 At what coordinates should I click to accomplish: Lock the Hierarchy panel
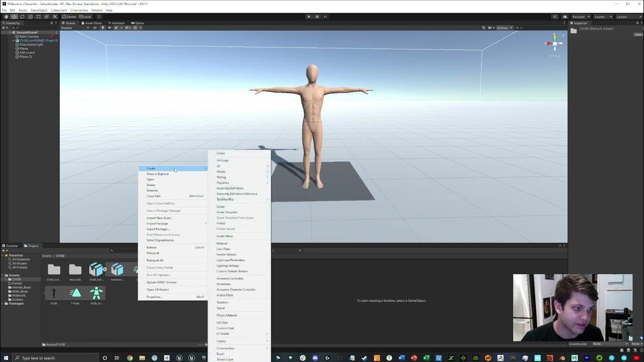point(51,23)
